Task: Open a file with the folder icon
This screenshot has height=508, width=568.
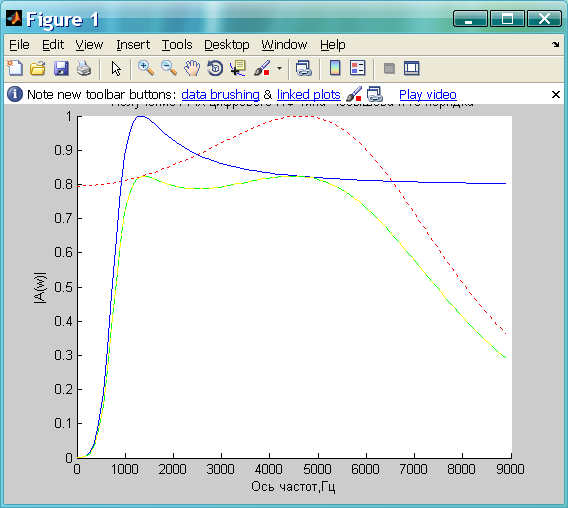Action: 38,68
